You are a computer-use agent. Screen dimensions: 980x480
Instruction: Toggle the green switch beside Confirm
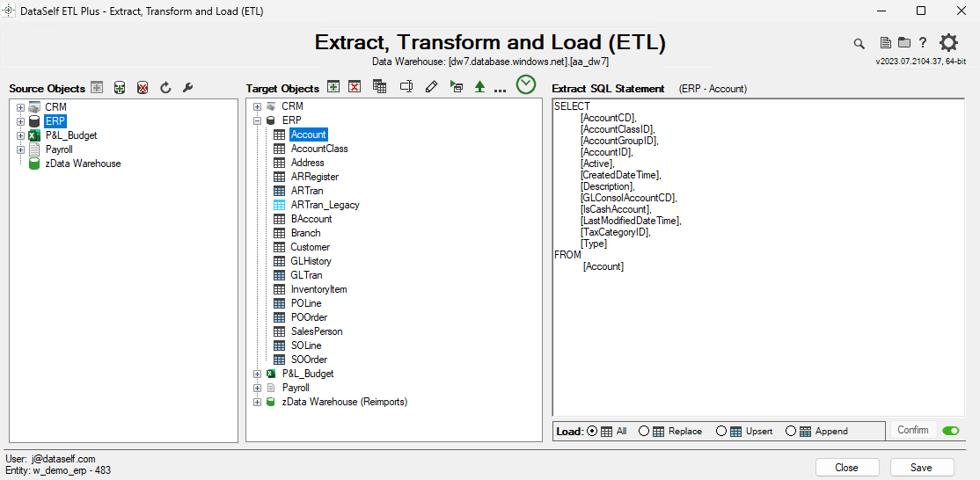pyautogui.click(x=950, y=431)
